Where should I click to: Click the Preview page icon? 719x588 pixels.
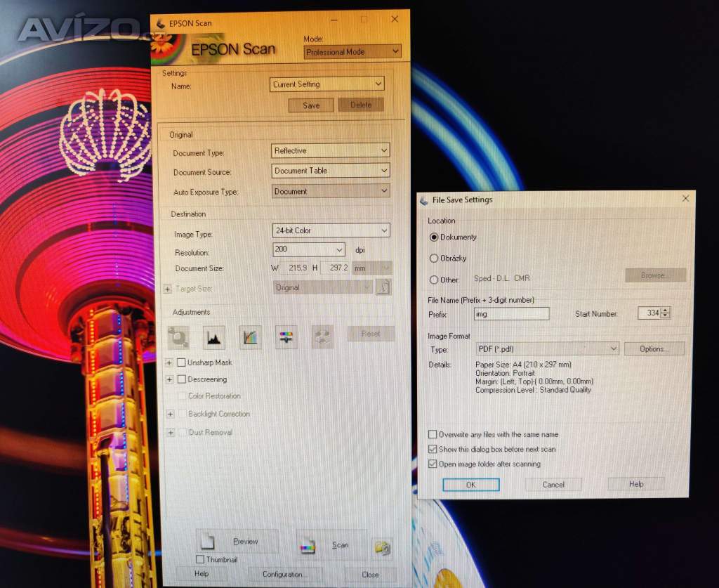[208, 541]
